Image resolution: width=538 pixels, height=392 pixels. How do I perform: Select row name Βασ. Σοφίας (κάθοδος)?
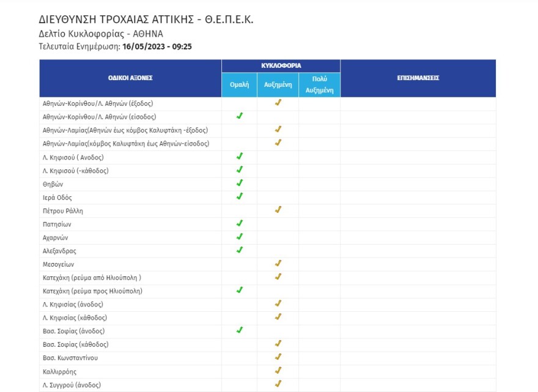click(x=75, y=345)
